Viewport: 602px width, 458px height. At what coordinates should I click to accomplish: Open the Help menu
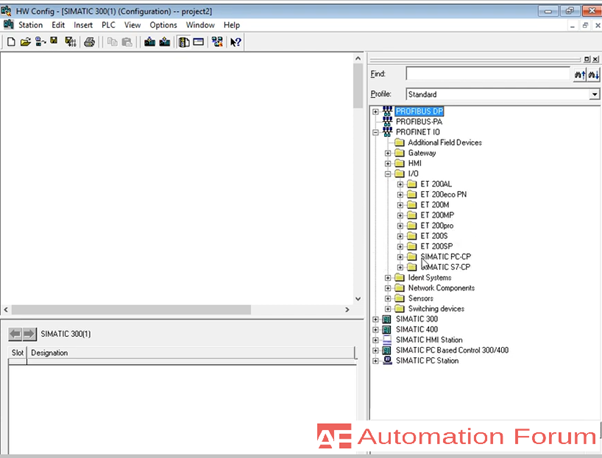pos(232,25)
